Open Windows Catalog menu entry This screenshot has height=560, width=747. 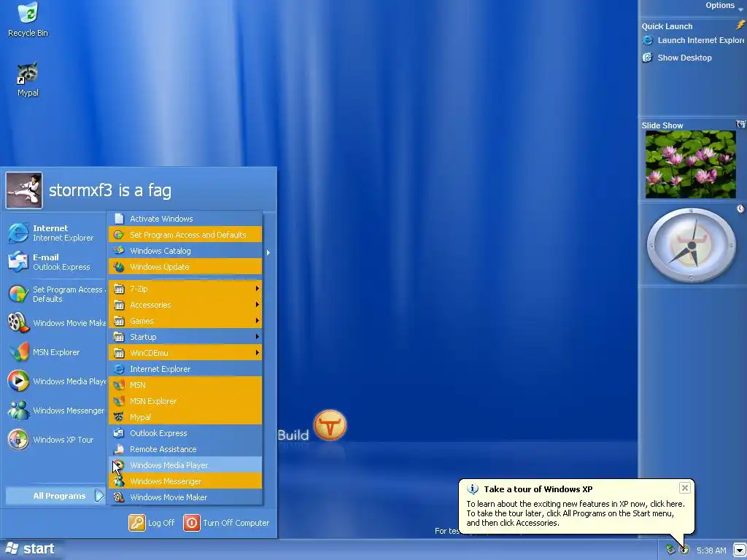185,251
